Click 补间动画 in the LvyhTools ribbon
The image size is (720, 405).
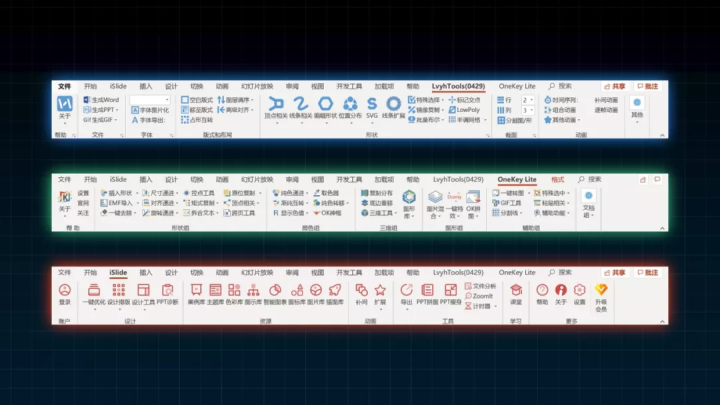click(606, 100)
